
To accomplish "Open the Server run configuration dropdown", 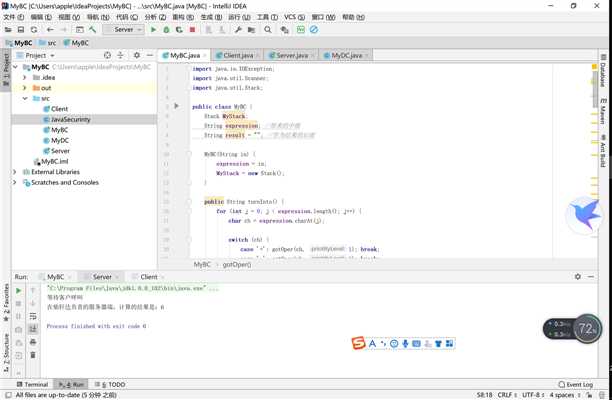I will [123, 30].
